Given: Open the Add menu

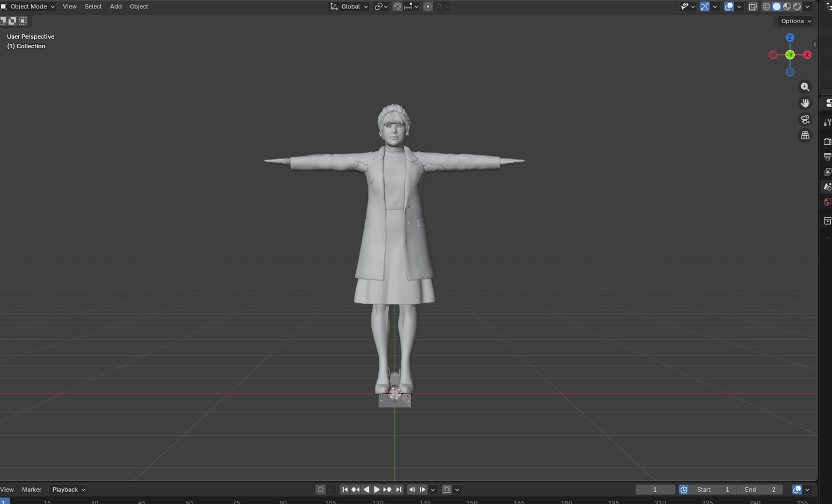Looking at the screenshot, I should 116,7.
